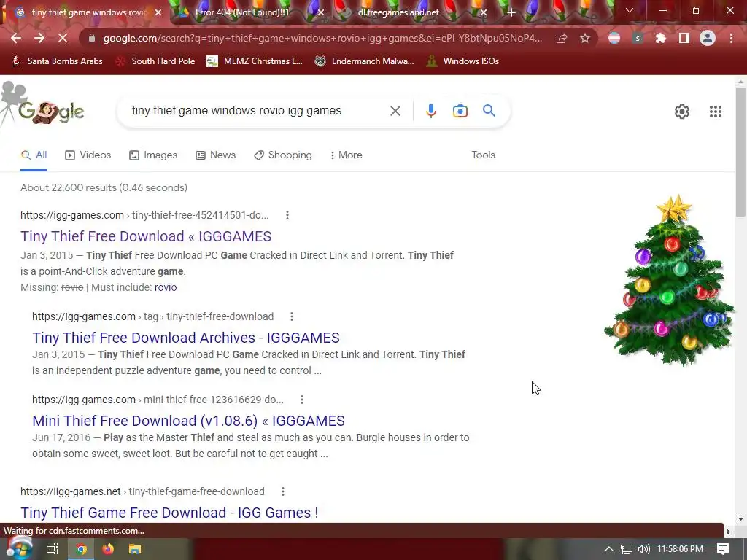Click the Must include rovio link
The height and width of the screenshot is (560, 747).
pos(166,287)
